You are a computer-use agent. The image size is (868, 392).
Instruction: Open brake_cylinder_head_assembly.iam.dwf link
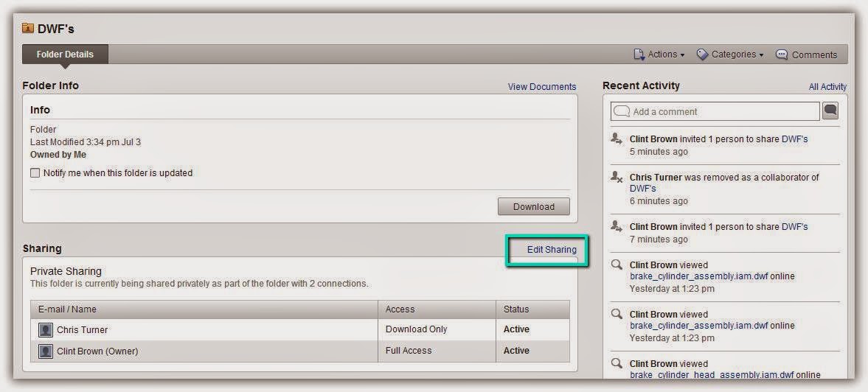pyautogui.click(x=712, y=375)
